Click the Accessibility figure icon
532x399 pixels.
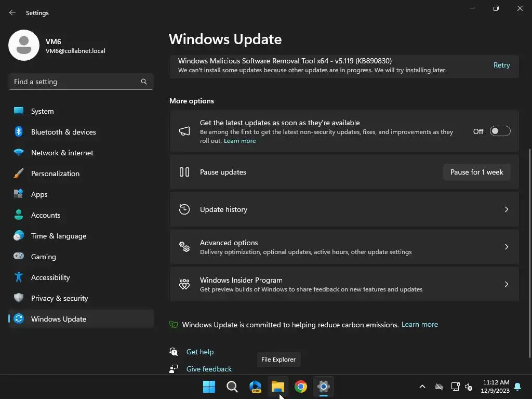click(19, 277)
